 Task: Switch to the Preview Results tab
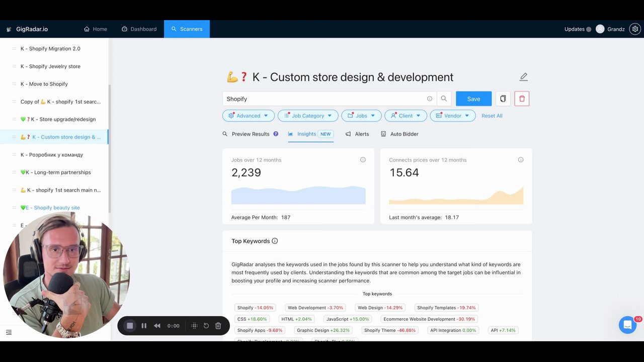[x=246, y=134]
